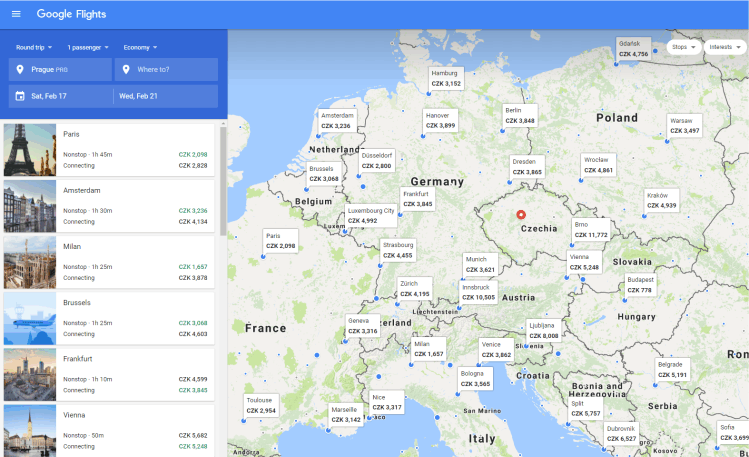Click the Paris destination thumbnail
The width and height of the screenshot is (749, 457).
[30, 149]
